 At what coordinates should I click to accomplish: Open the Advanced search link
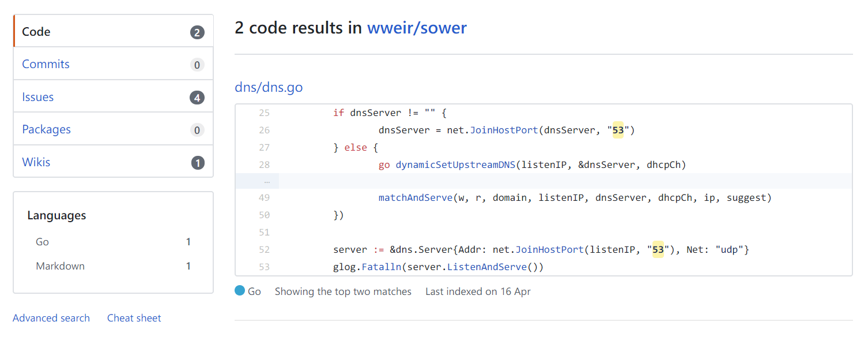click(x=51, y=318)
